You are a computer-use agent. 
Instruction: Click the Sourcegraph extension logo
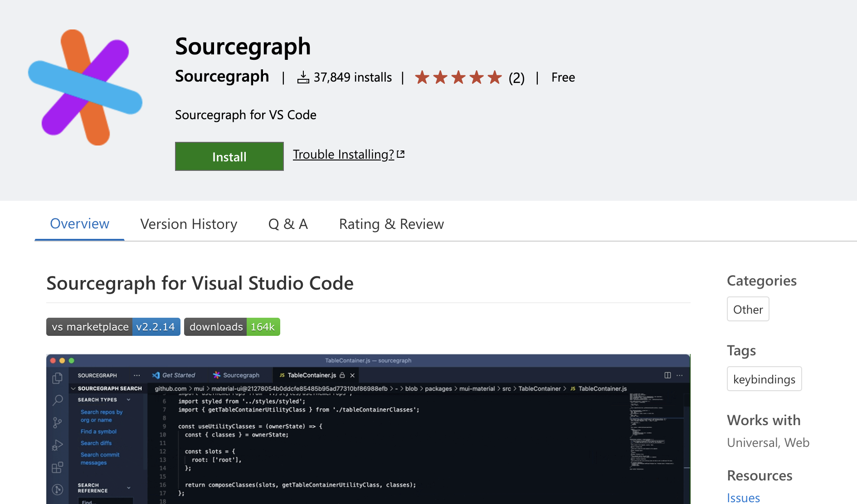pos(85,87)
